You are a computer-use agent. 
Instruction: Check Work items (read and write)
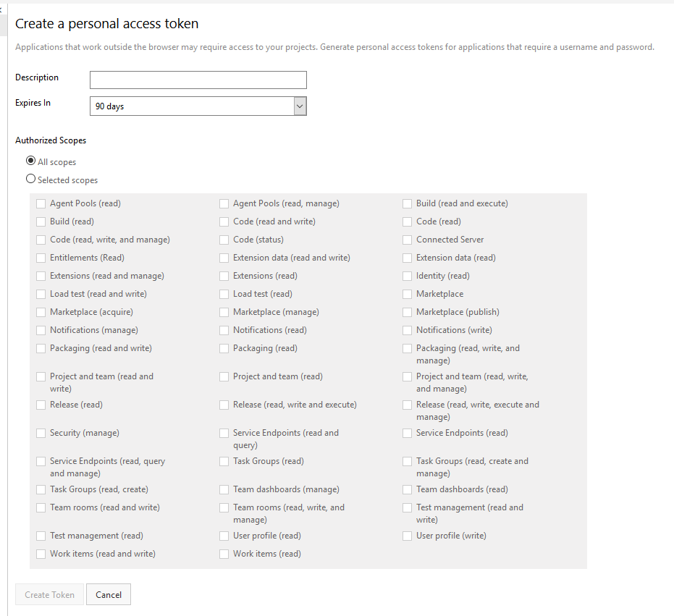tap(41, 554)
